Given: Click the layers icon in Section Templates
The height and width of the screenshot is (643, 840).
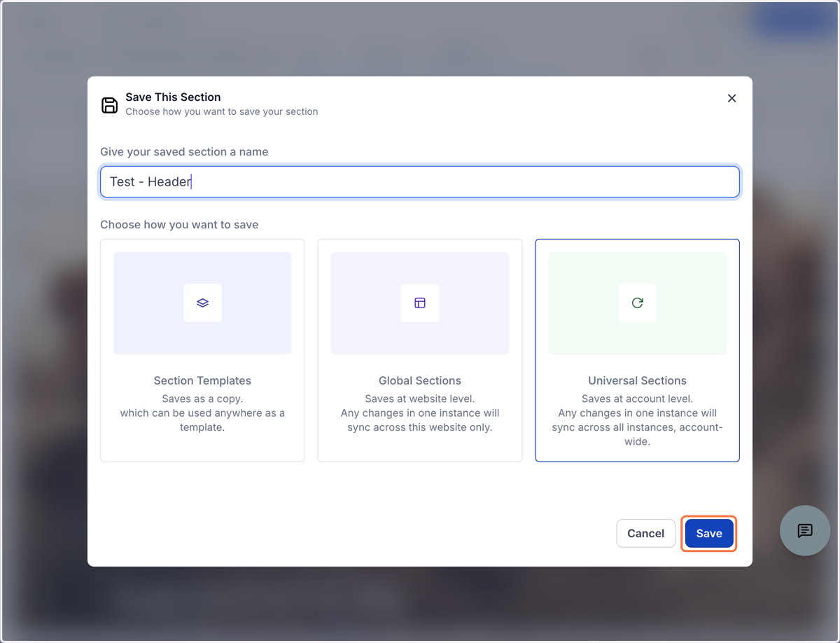Looking at the screenshot, I should (x=202, y=303).
